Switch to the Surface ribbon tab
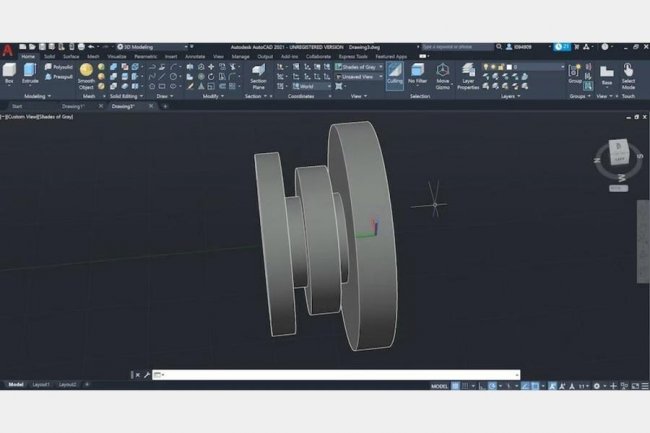 [x=71, y=56]
